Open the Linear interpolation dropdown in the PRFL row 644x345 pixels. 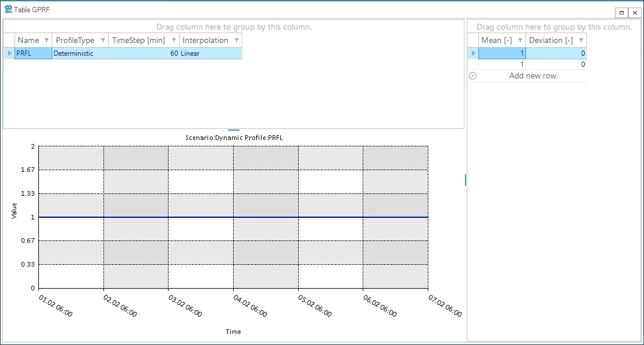tap(190, 53)
